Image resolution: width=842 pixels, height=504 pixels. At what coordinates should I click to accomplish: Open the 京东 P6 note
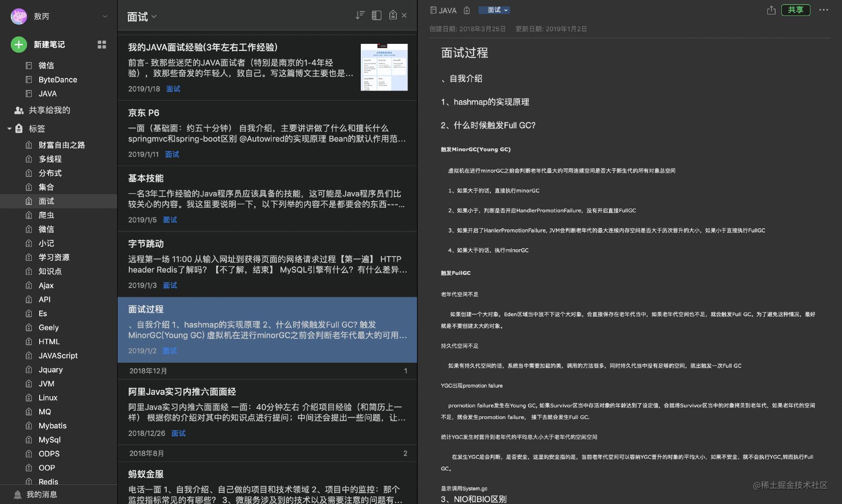tap(267, 133)
